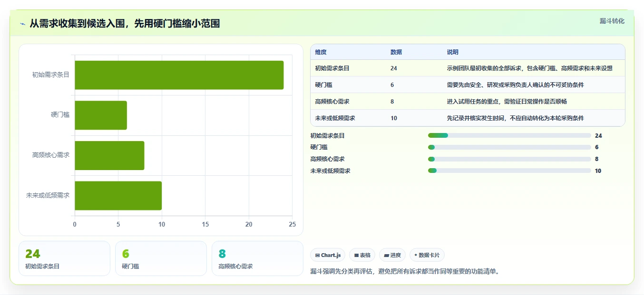Click the x-axis tick 25 on the chart
The width and height of the screenshot is (644, 295).
tap(292, 224)
